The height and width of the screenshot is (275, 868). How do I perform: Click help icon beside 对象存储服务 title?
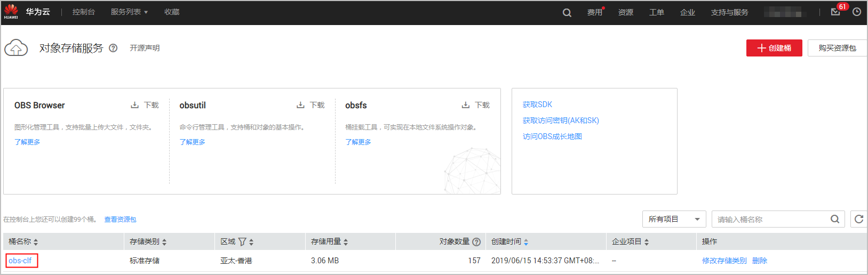113,48
